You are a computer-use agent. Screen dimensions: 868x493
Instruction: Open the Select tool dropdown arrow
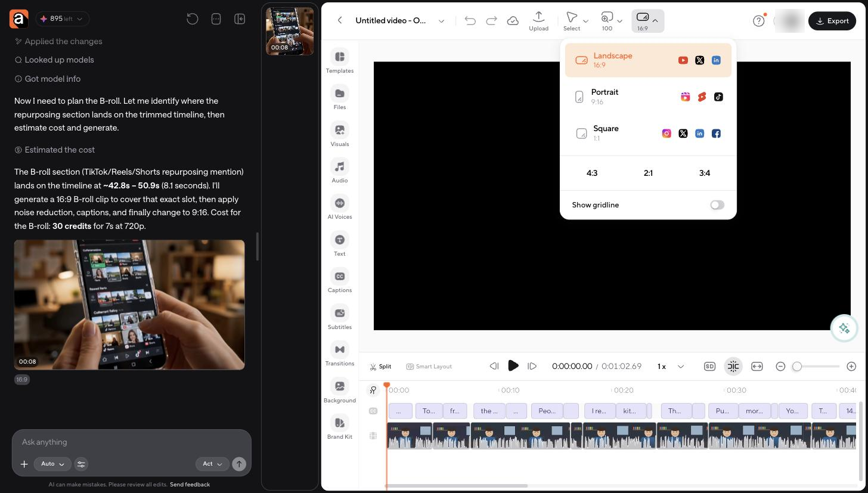click(585, 21)
